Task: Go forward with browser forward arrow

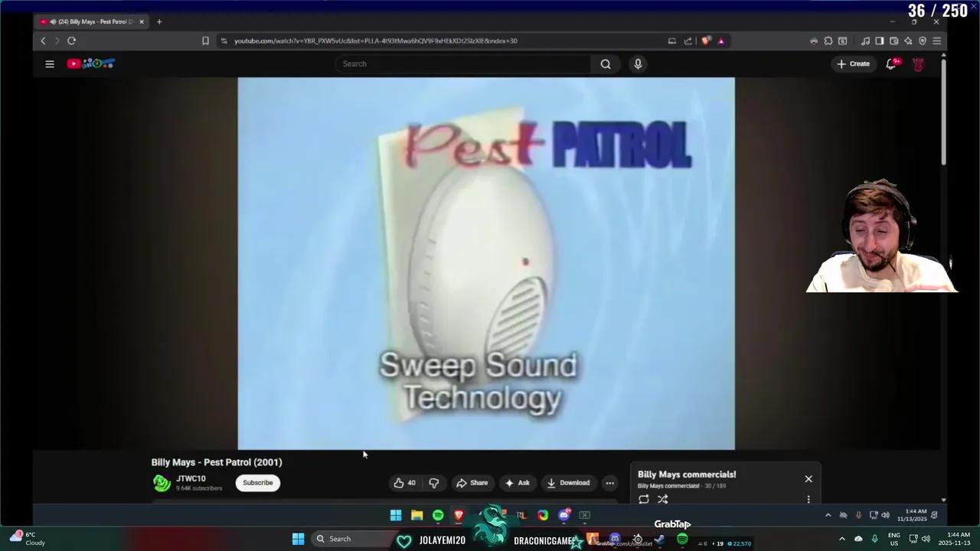Action: point(57,41)
